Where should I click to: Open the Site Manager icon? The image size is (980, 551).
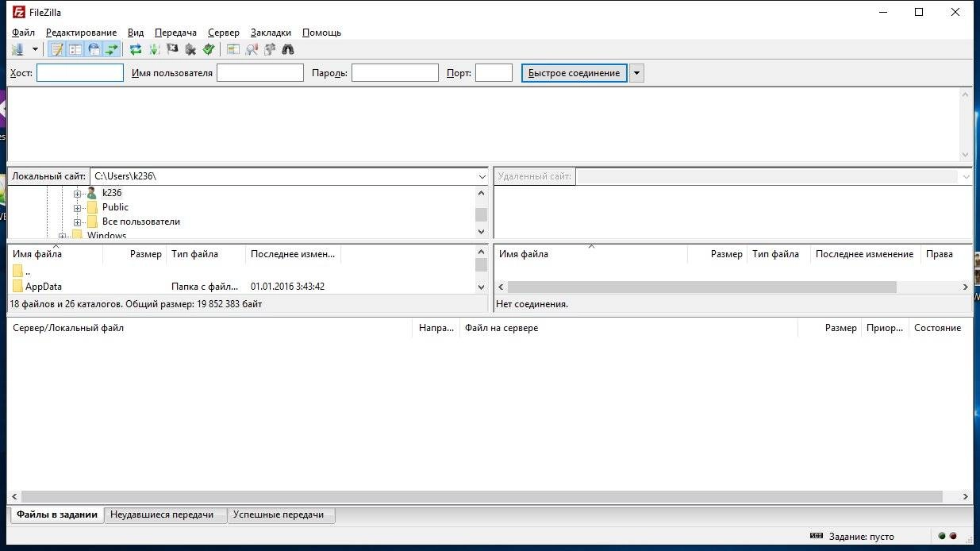point(17,49)
